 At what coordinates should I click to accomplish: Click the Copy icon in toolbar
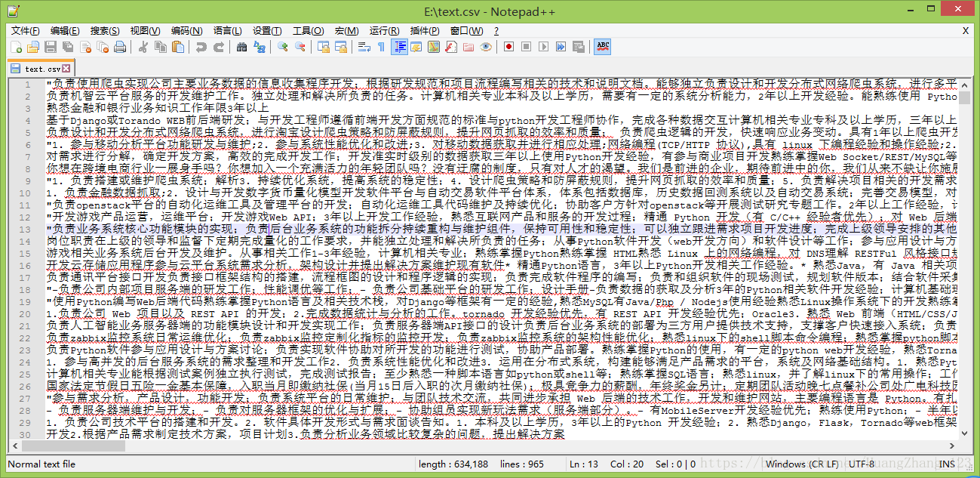(x=160, y=47)
